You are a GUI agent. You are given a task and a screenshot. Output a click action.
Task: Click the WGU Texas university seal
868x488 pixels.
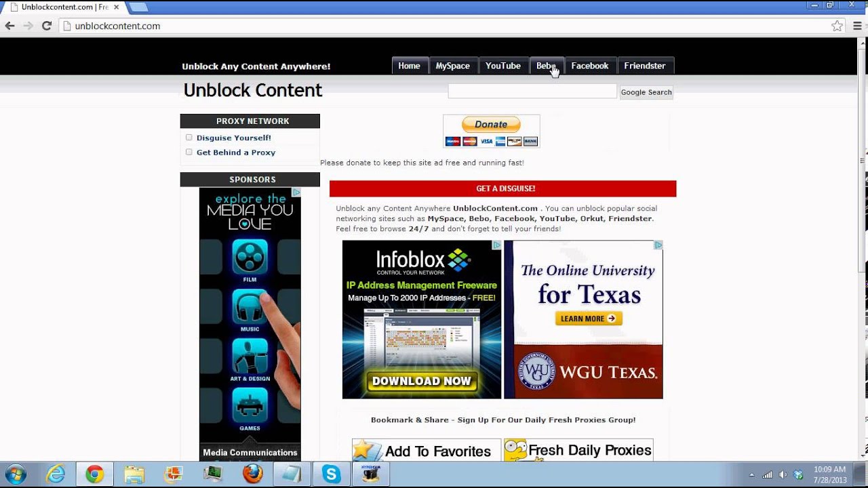pos(537,371)
